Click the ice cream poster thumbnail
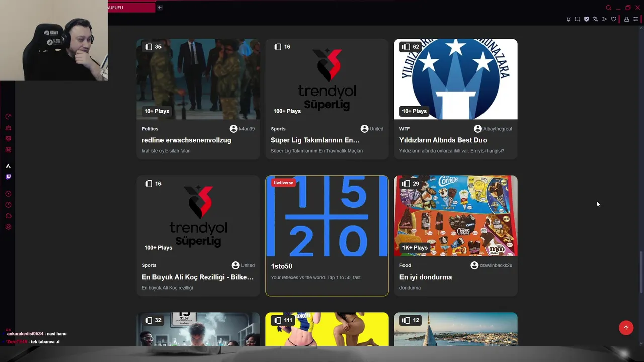 pyautogui.click(x=456, y=216)
